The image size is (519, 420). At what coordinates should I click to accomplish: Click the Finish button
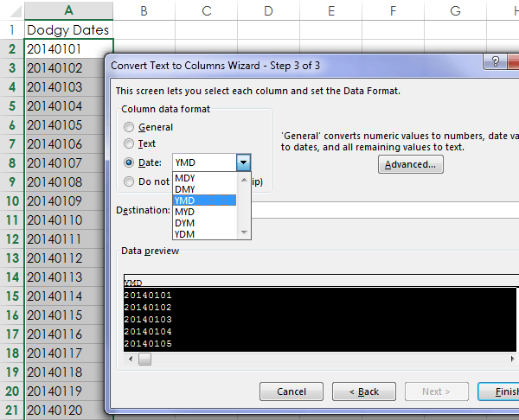pos(498,391)
